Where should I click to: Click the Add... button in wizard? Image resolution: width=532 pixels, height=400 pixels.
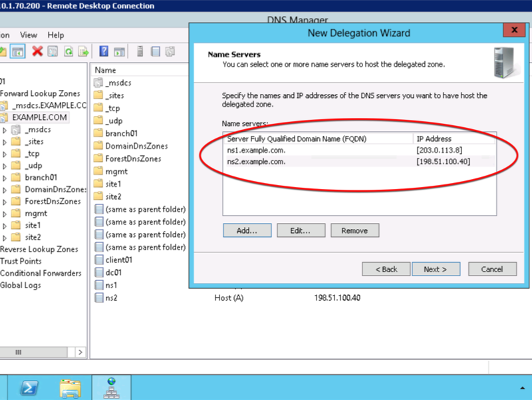click(x=247, y=230)
